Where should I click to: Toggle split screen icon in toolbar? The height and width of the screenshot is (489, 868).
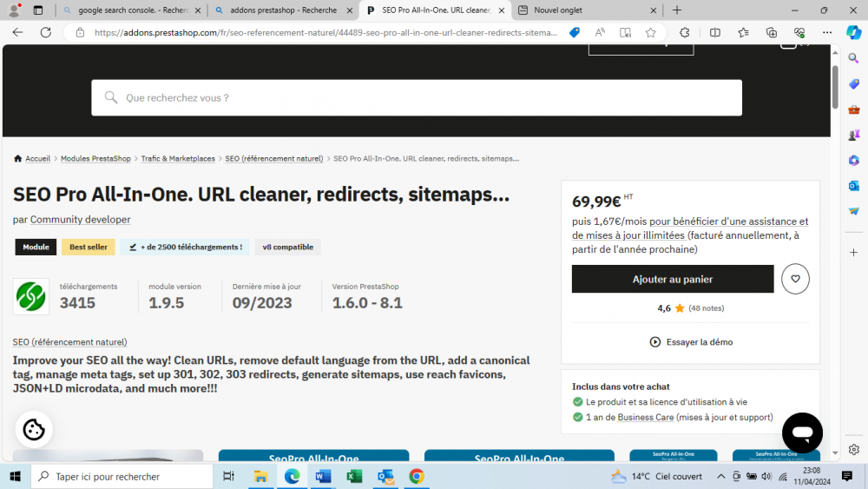point(715,33)
